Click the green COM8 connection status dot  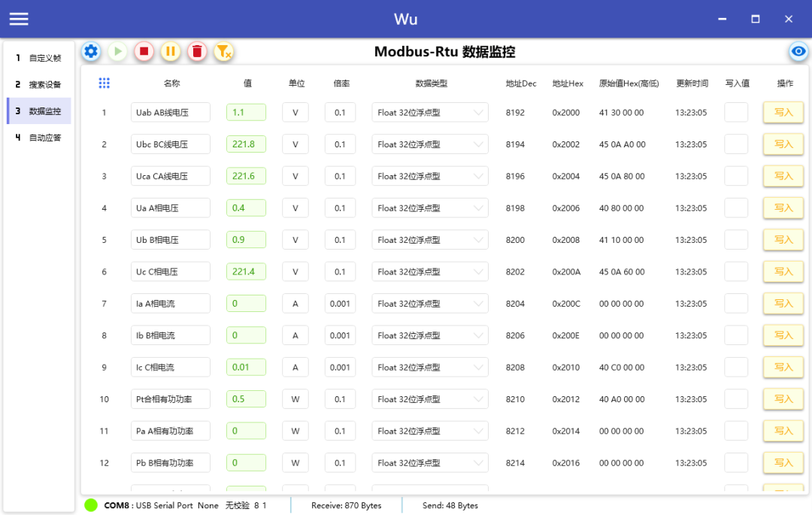90,505
